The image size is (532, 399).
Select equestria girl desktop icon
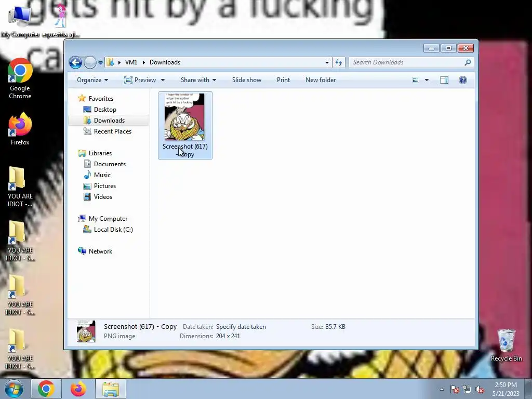pyautogui.click(x=61, y=21)
